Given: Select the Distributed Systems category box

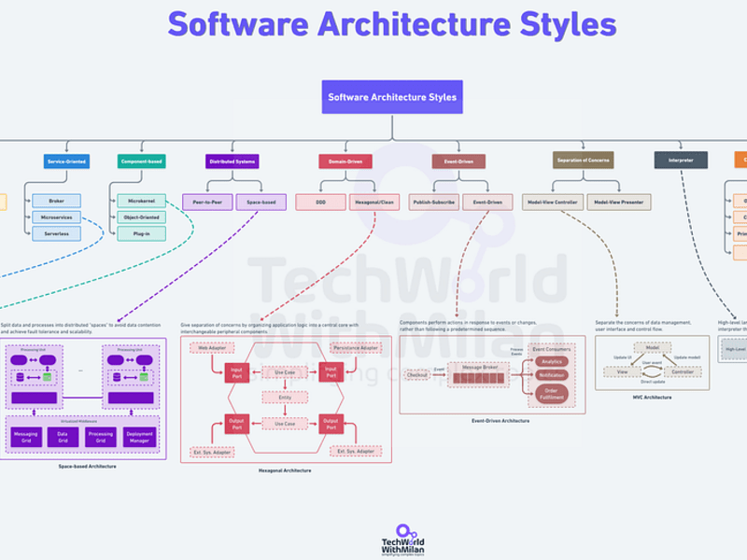Looking at the screenshot, I should (x=232, y=161).
